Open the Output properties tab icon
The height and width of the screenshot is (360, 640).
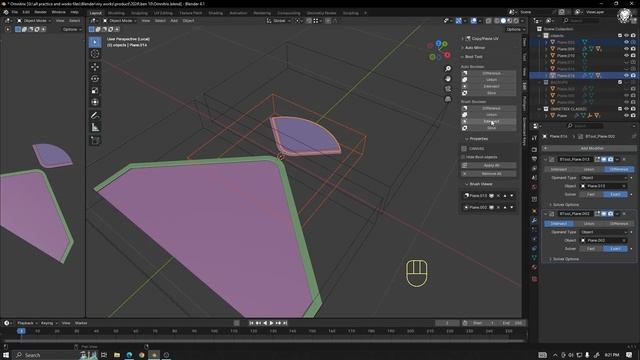[534, 158]
